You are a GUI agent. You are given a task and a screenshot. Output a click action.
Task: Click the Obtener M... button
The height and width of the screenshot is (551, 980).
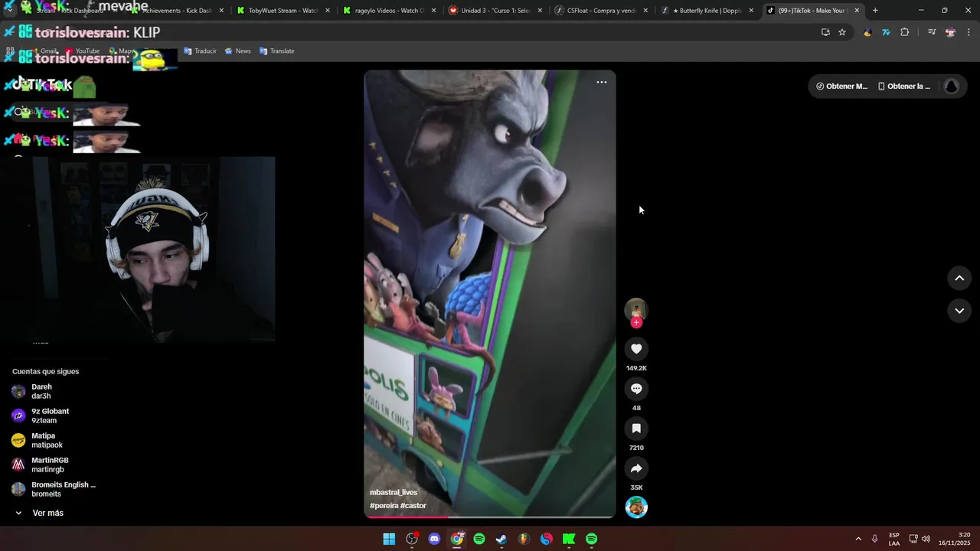[841, 86]
